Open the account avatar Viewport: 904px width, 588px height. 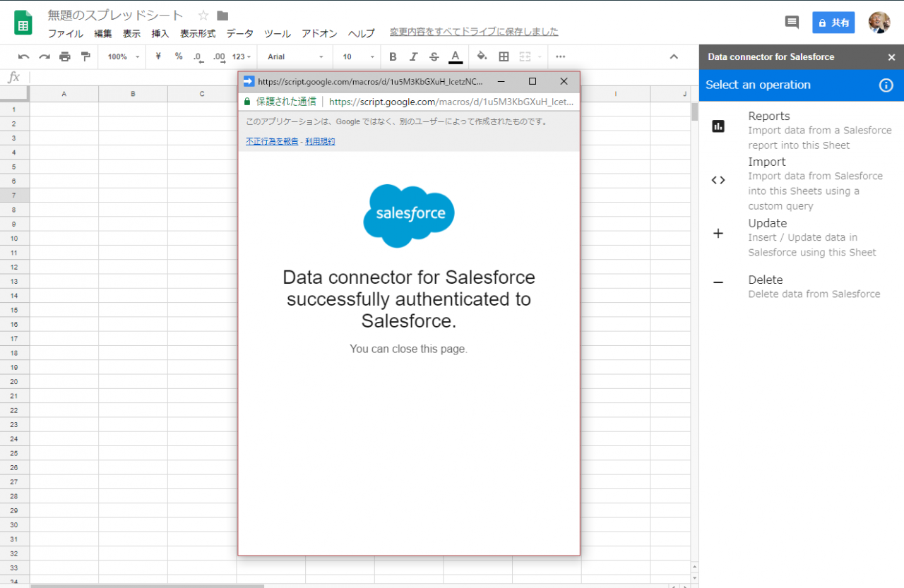coord(879,23)
